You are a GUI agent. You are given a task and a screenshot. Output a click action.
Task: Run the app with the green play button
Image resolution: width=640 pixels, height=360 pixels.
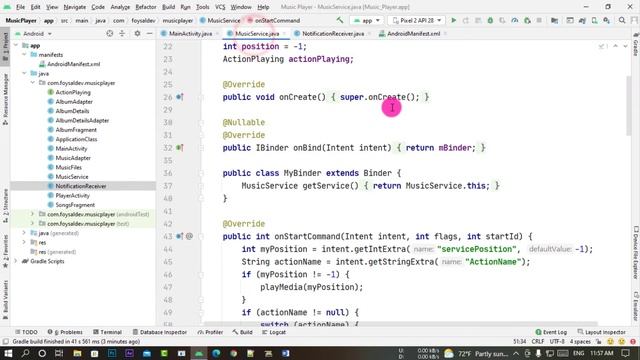(x=453, y=20)
